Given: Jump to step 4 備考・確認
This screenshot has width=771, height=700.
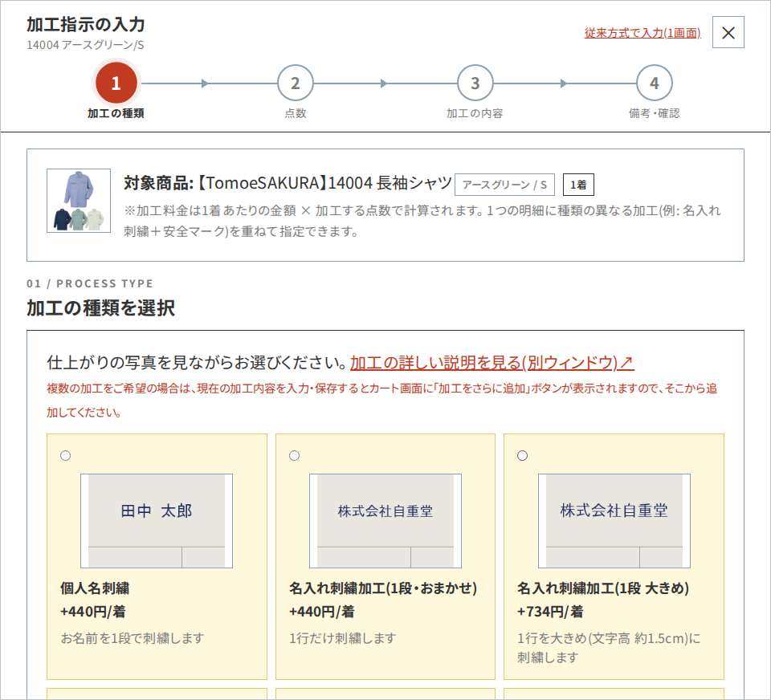Looking at the screenshot, I should point(654,83).
